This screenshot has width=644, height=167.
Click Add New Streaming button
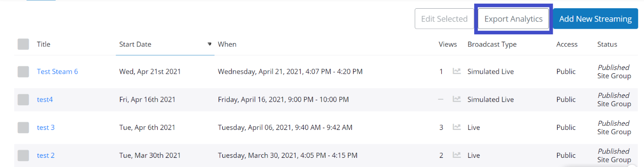click(596, 19)
